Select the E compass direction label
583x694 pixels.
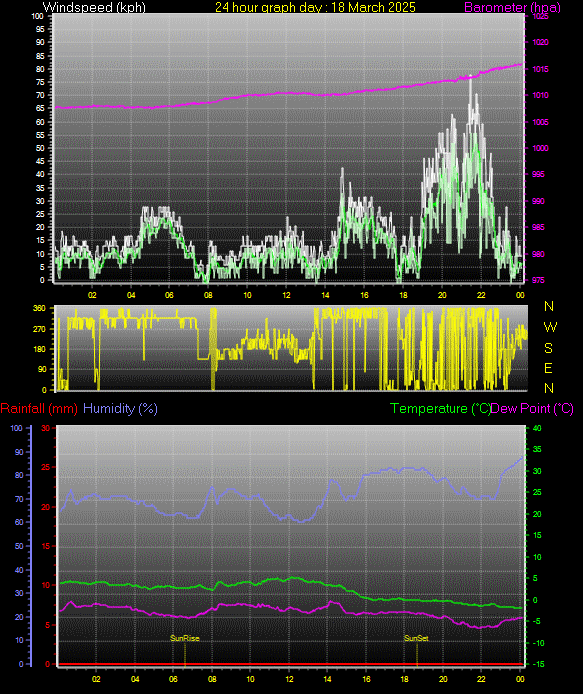548,368
